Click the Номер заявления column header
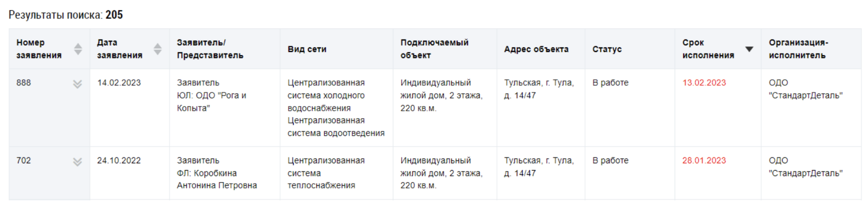The width and height of the screenshot is (868, 215). [39, 49]
